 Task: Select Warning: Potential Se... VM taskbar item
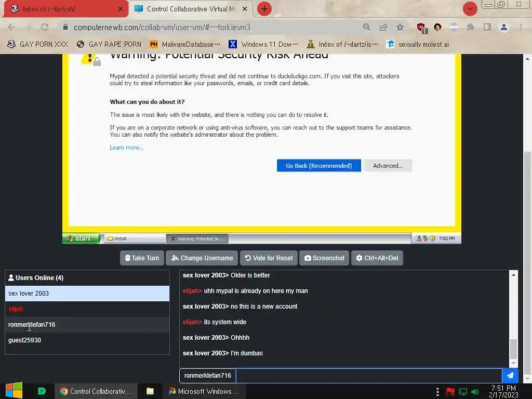(197, 238)
